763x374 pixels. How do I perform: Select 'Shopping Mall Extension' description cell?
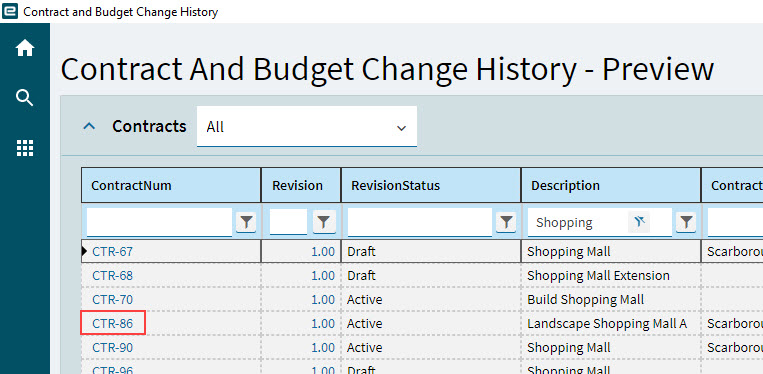point(611,275)
